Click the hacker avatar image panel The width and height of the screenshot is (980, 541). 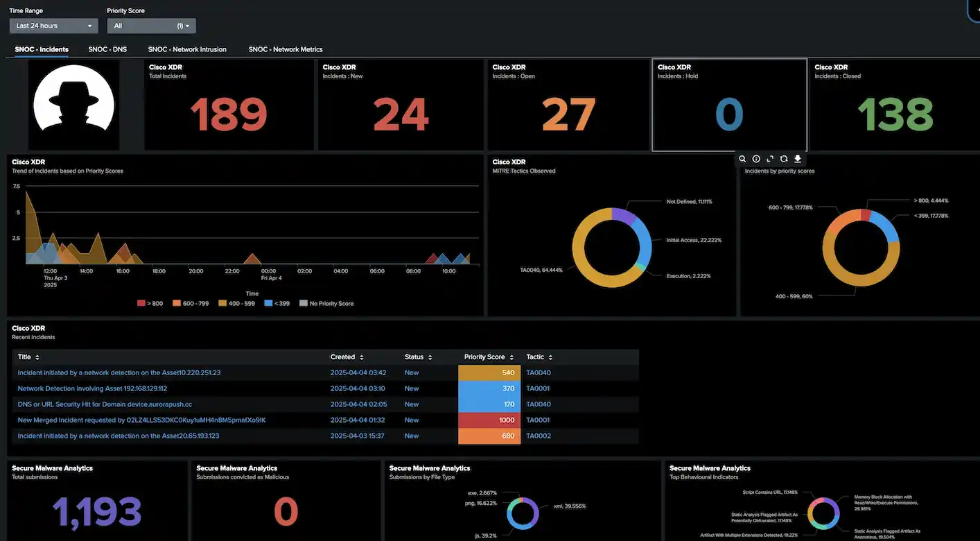(74, 105)
